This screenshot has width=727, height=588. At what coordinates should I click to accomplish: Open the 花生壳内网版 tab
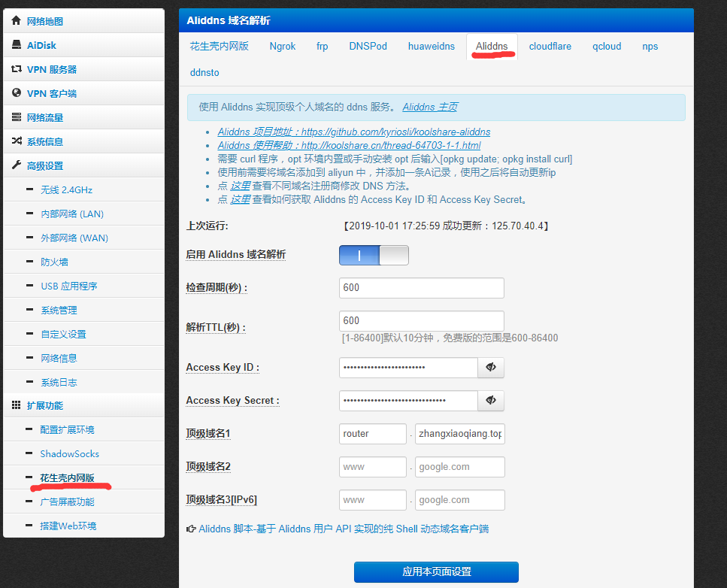pyautogui.click(x=220, y=46)
